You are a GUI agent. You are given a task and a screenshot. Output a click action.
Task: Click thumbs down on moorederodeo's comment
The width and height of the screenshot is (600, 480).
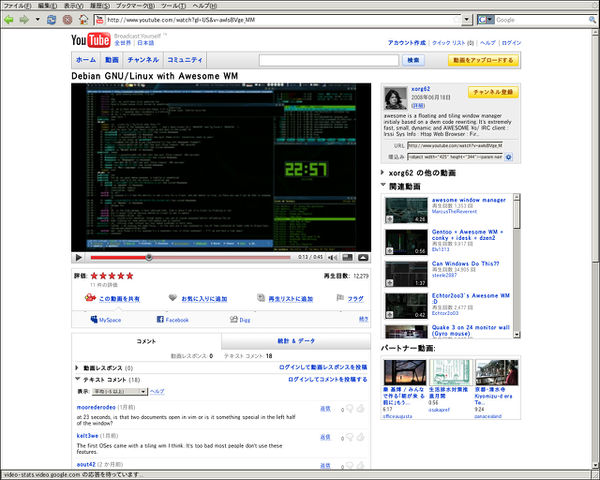click(350, 408)
